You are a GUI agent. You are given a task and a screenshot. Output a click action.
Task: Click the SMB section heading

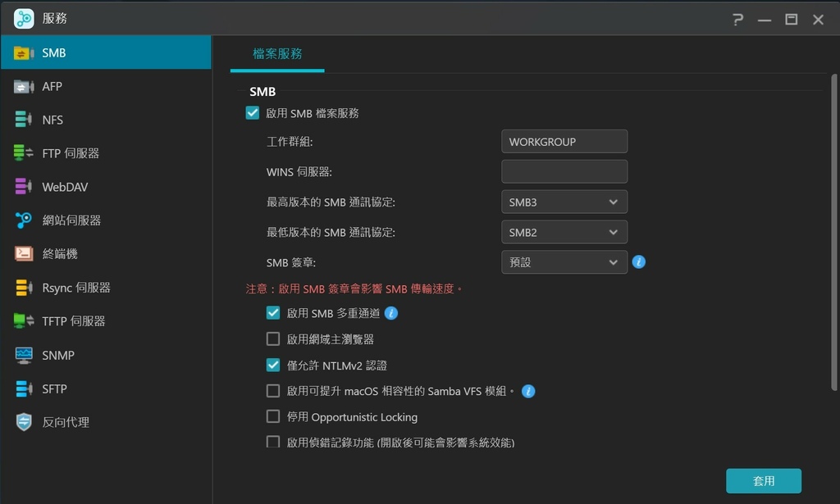point(262,92)
